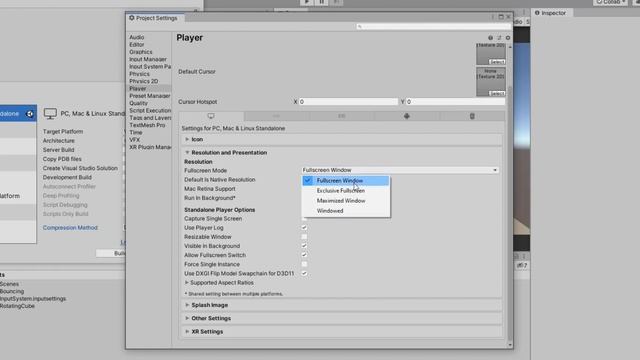Open Script Execution Order settings
Image resolution: width=640 pixels, height=360 pixels.
150,111
